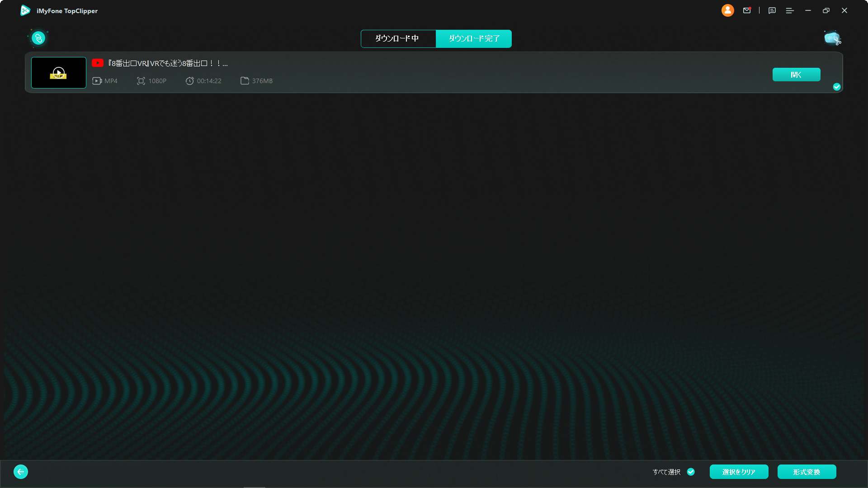Open the mail notifications icon

[x=747, y=10]
